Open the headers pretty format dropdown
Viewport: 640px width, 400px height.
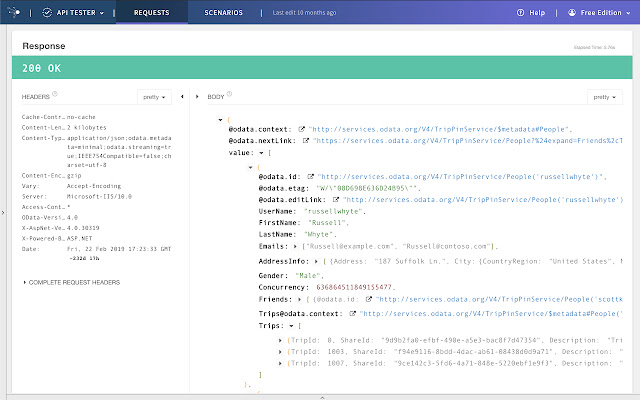pyautogui.click(x=155, y=97)
